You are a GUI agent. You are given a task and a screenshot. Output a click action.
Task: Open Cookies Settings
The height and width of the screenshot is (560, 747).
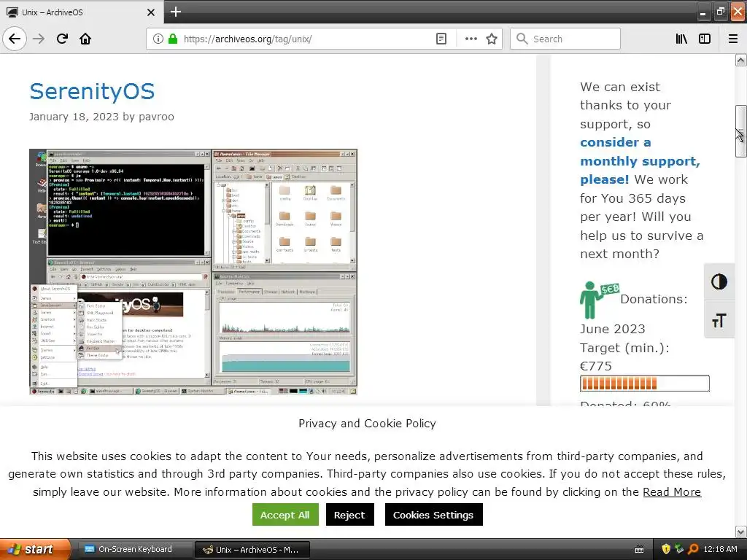tap(433, 515)
